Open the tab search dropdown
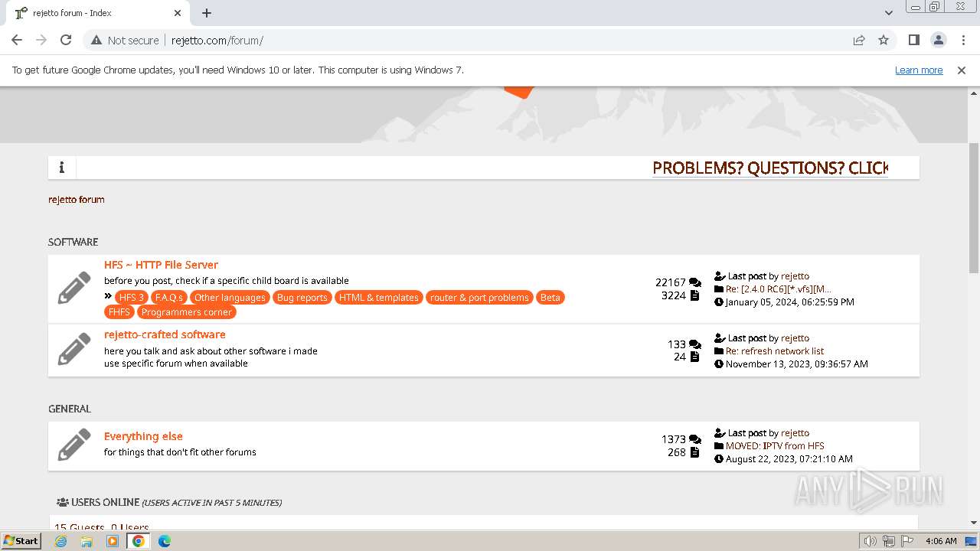 point(888,13)
